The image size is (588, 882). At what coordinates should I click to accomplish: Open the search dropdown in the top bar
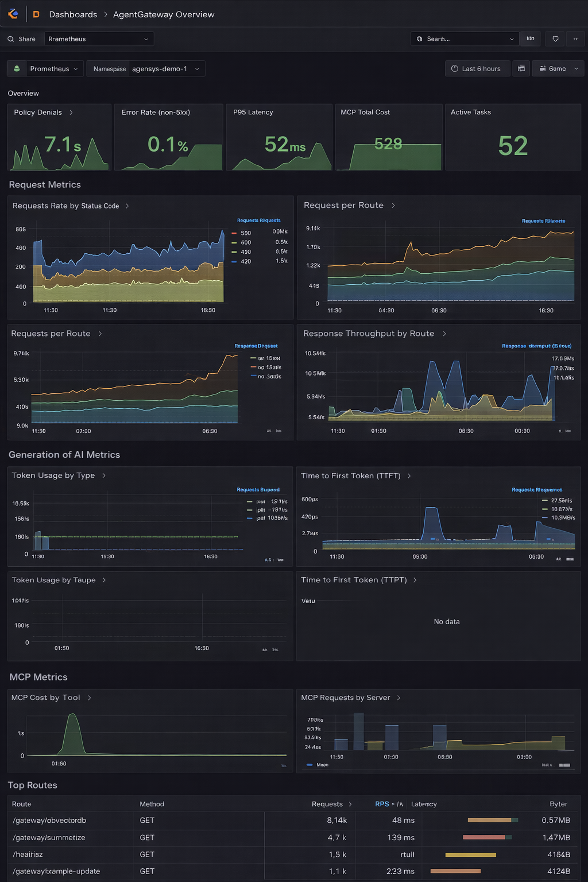click(x=512, y=38)
